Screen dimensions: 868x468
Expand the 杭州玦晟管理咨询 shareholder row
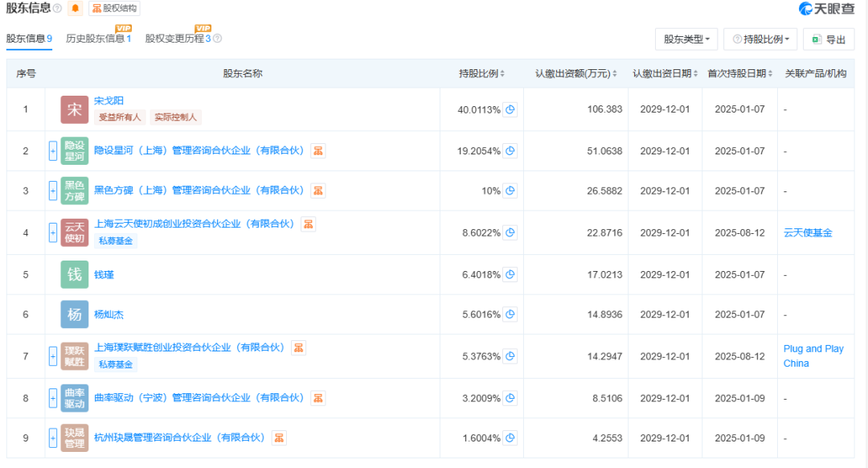pyautogui.click(x=52, y=438)
